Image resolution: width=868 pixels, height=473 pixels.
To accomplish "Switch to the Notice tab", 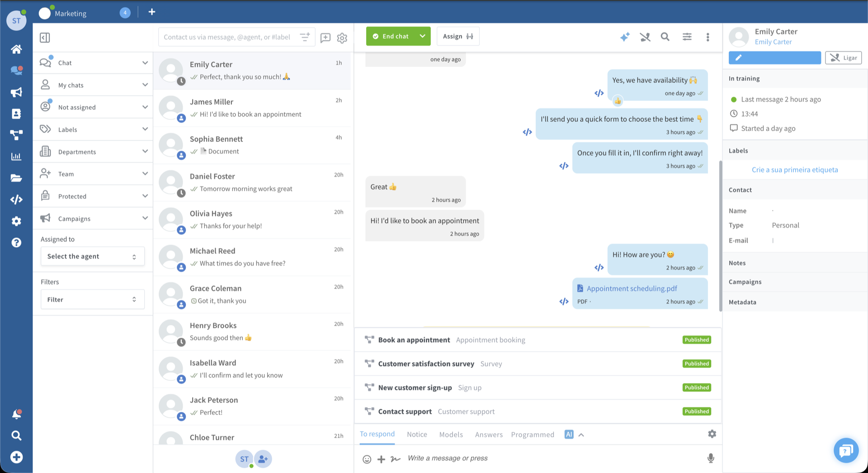I will point(417,435).
